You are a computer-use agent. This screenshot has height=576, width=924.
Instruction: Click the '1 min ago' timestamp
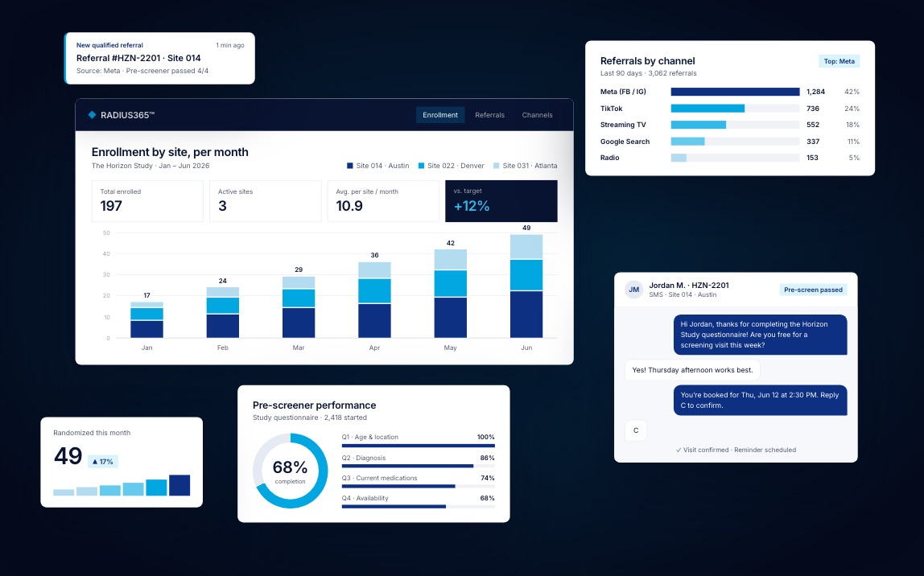pyautogui.click(x=230, y=45)
